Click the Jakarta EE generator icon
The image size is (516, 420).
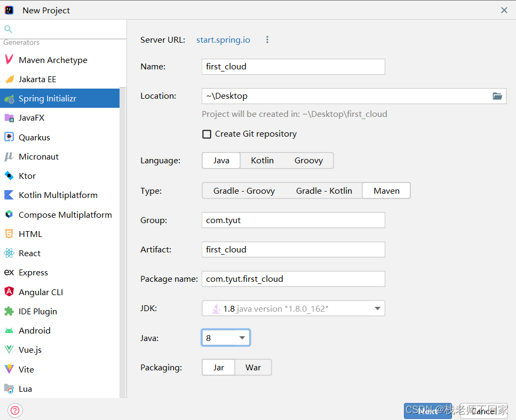(x=9, y=79)
